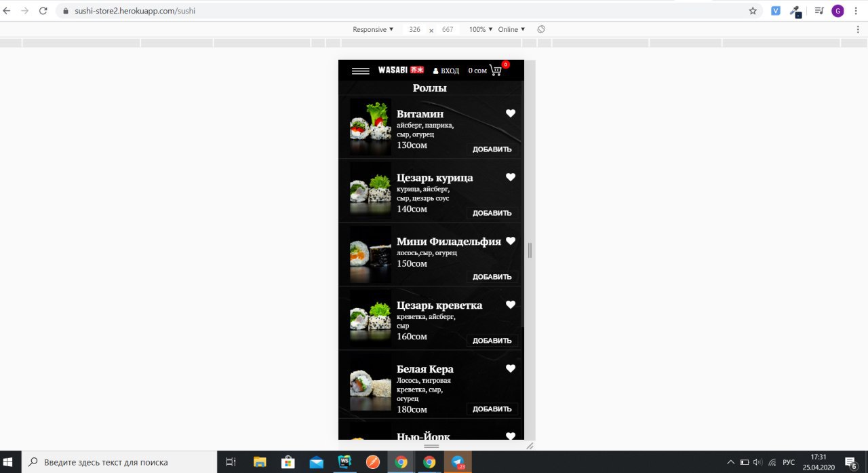
Task: Click the browser back arrow
Action: pos(7,11)
